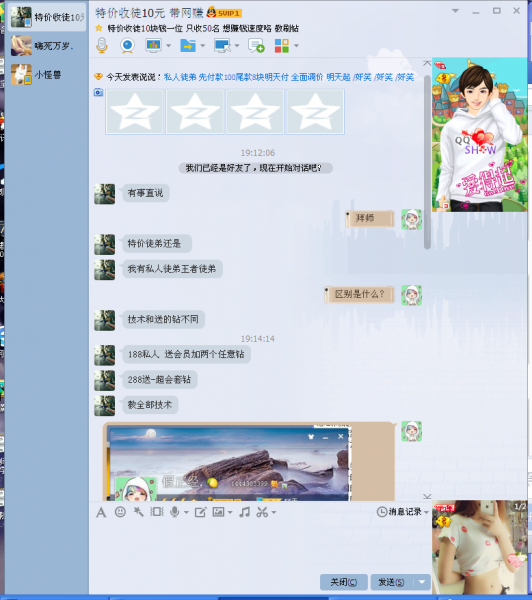This screenshot has width=532, height=600.
Task: Create a discussion group with chat plus icon
Action: click(256, 46)
